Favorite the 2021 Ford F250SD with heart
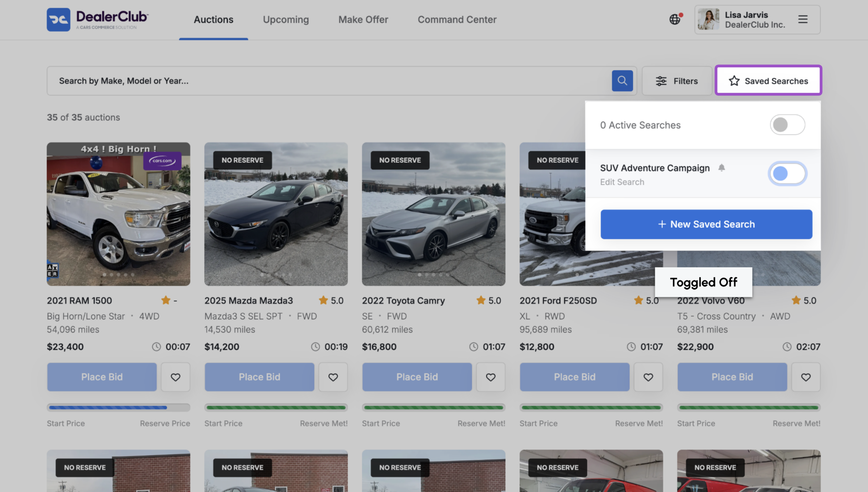 (648, 377)
